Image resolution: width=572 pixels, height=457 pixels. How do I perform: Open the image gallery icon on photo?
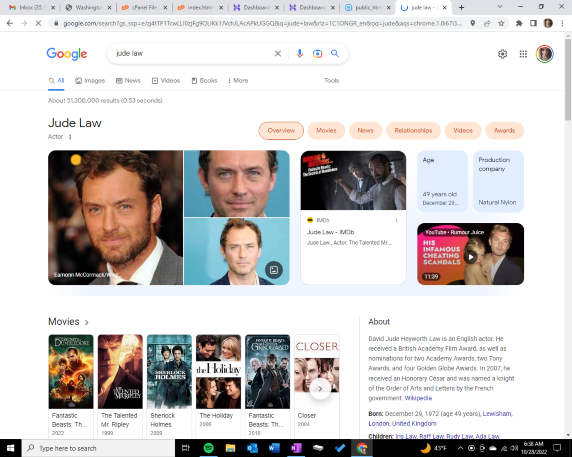click(274, 270)
